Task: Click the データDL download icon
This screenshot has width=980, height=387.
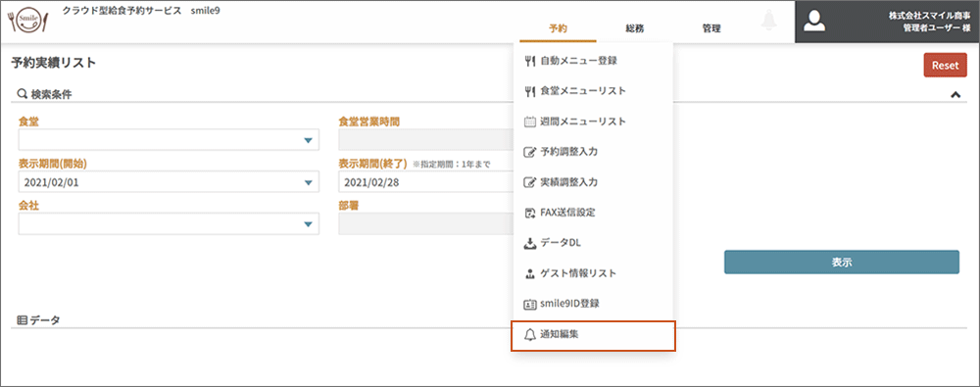Action: click(530, 243)
